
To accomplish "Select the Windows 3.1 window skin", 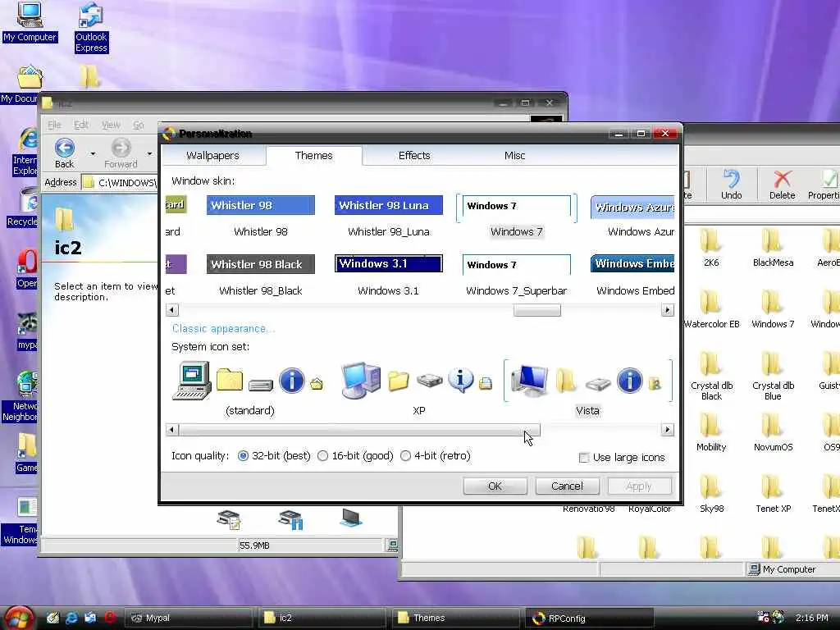I will click(x=388, y=276).
